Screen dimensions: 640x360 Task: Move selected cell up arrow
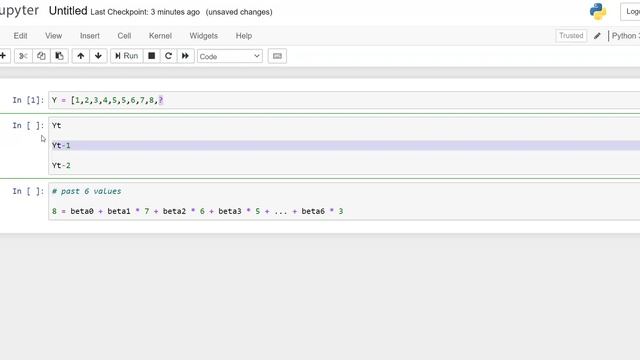tap(81, 56)
